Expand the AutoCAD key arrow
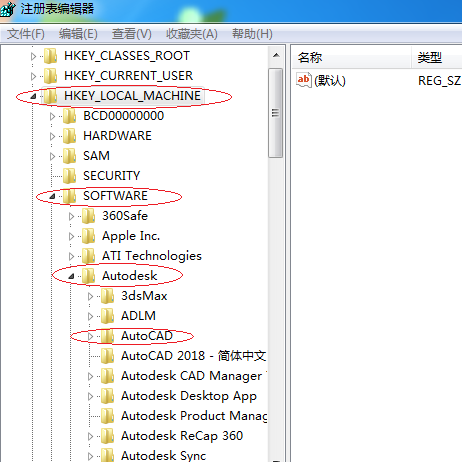This screenshot has width=462, height=462. pos(90,336)
